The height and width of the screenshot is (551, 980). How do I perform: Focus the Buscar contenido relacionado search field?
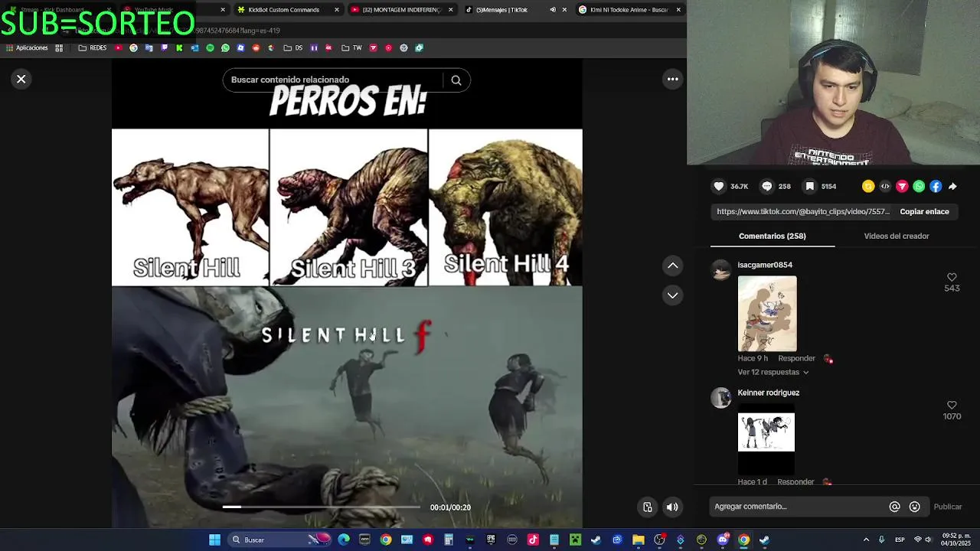[x=333, y=80]
